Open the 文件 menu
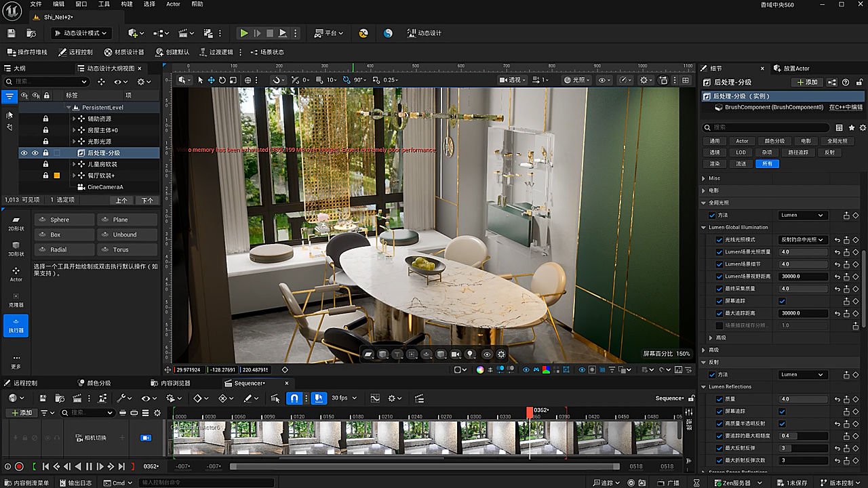The image size is (868, 488). click(x=35, y=4)
